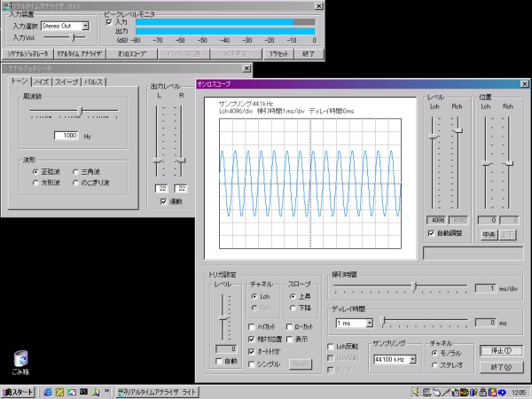Open the command prompt quick launch icon

click(83, 392)
